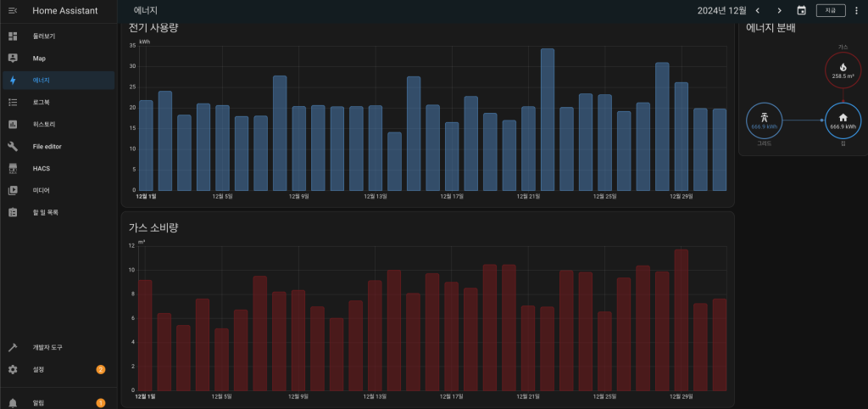Select the 히스토리 menu item label
This screenshot has height=409, width=868.
tap(44, 124)
